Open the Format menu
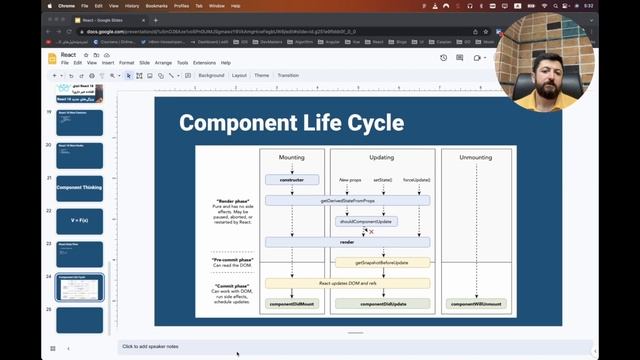 127,63
